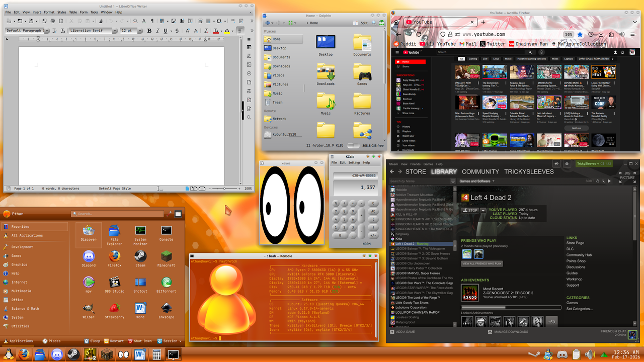The height and width of the screenshot is (362, 644).
Task: Click the Shut Down button in launcher
Action: click(x=139, y=341)
